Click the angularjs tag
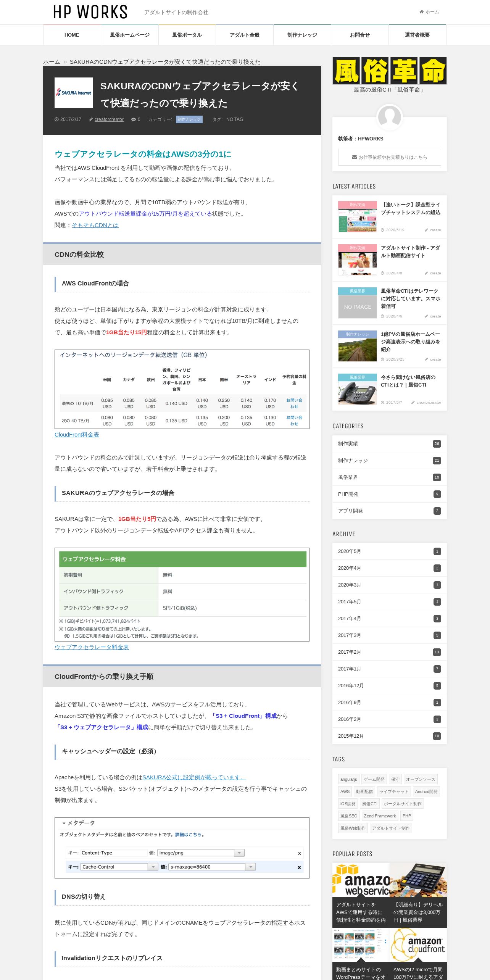 (348, 779)
